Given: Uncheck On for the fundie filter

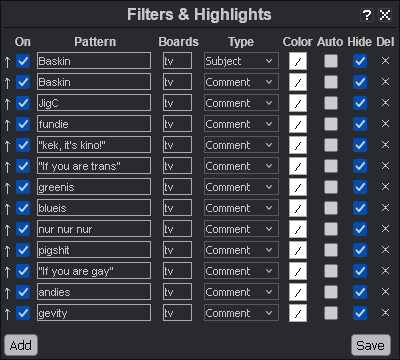Looking at the screenshot, I should pos(23,124).
